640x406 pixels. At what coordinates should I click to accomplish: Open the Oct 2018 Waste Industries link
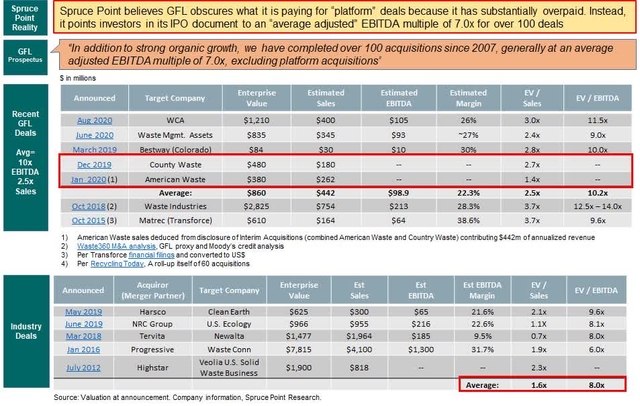coord(88,206)
